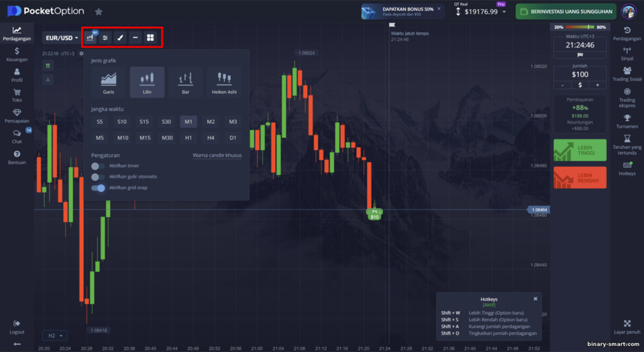644x352 pixels.
Task: Open Bantuan help section
Action: 17,158
